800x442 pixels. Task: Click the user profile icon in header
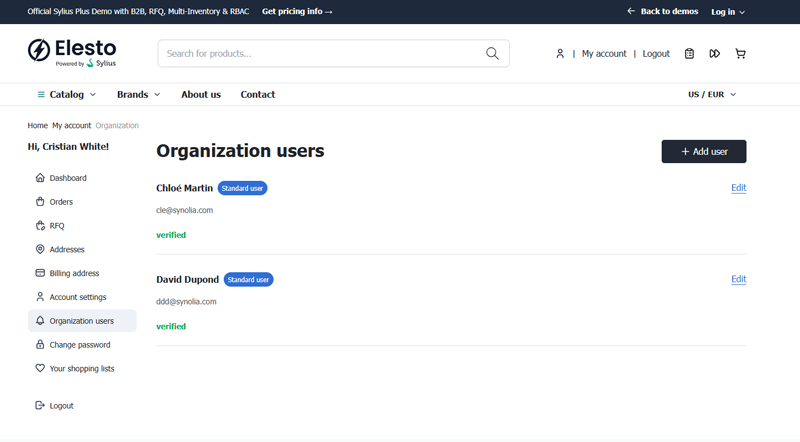[560, 54]
